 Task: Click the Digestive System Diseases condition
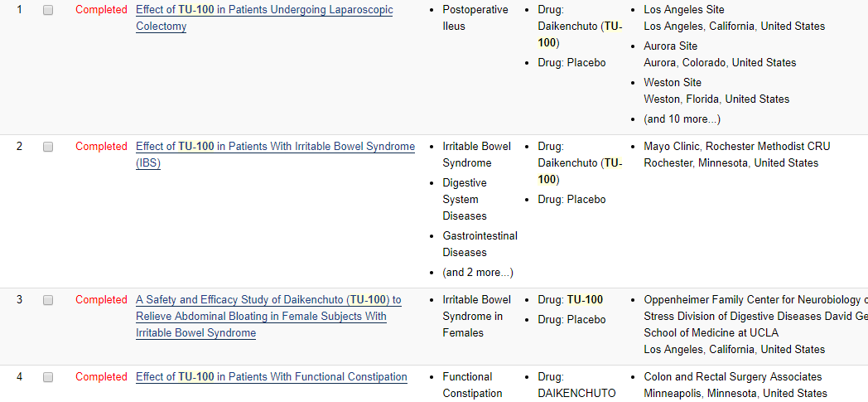tap(464, 199)
